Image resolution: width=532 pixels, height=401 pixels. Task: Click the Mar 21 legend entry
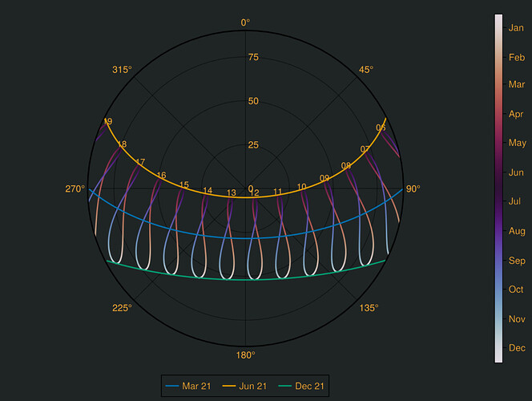tap(188, 386)
